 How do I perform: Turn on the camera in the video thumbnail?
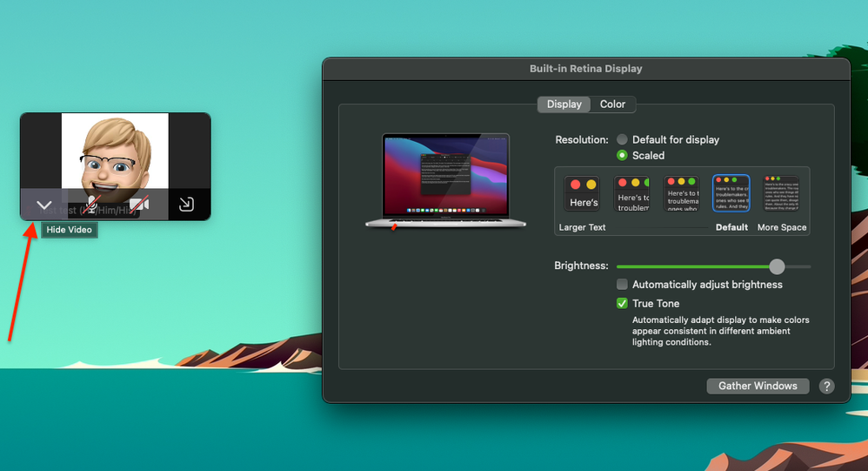(139, 205)
